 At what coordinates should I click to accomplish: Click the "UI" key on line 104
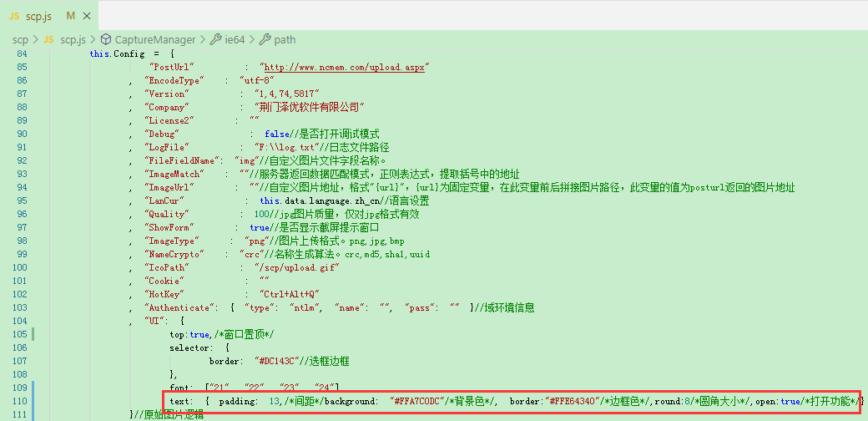pyautogui.click(x=154, y=321)
